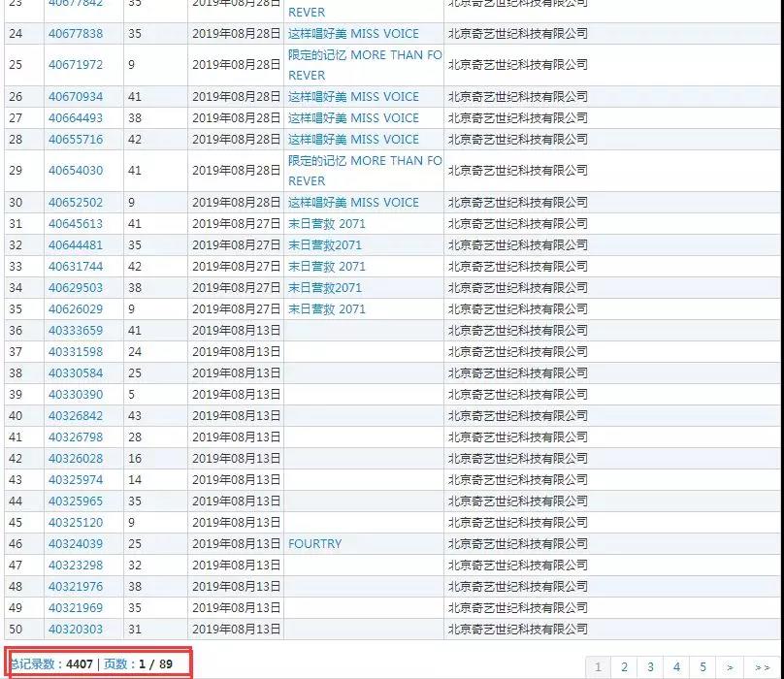
Task: Open registration number 40325974
Action: coord(76,480)
